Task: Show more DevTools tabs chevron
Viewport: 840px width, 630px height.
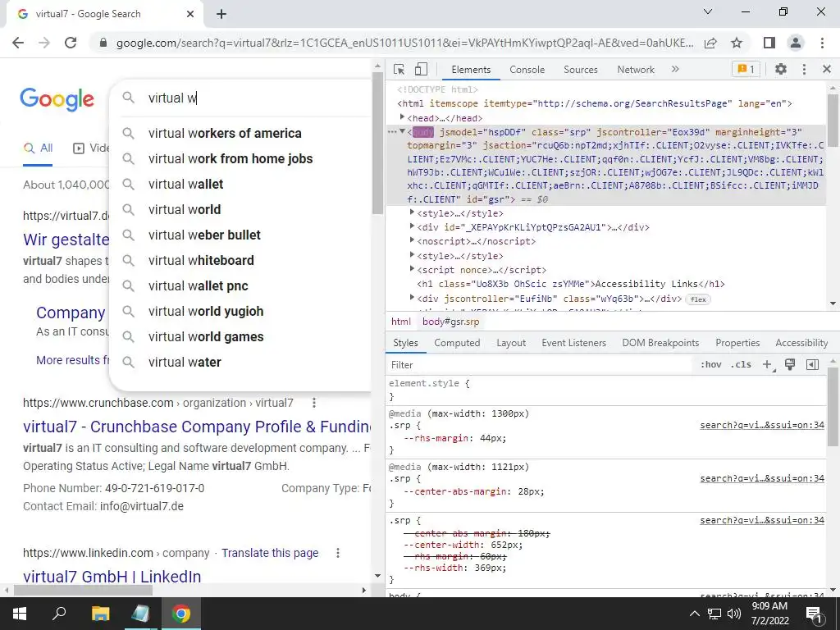Action: tap(675, 69)
